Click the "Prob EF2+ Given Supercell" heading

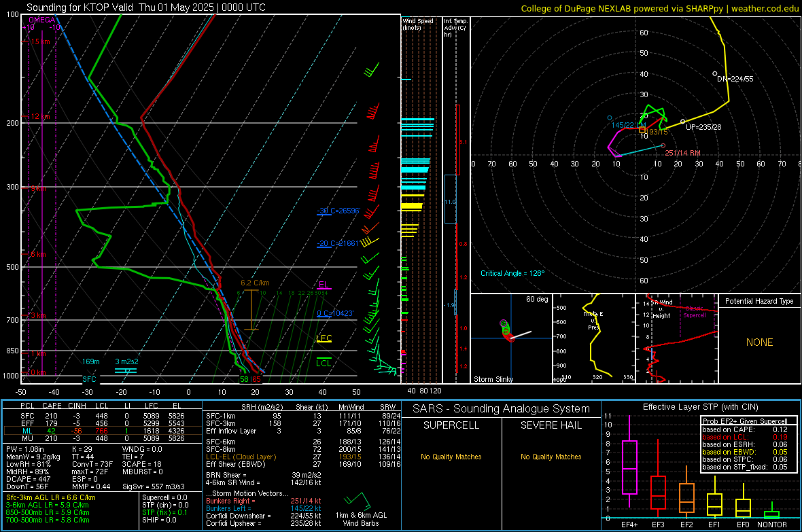(x=745, y=421)
